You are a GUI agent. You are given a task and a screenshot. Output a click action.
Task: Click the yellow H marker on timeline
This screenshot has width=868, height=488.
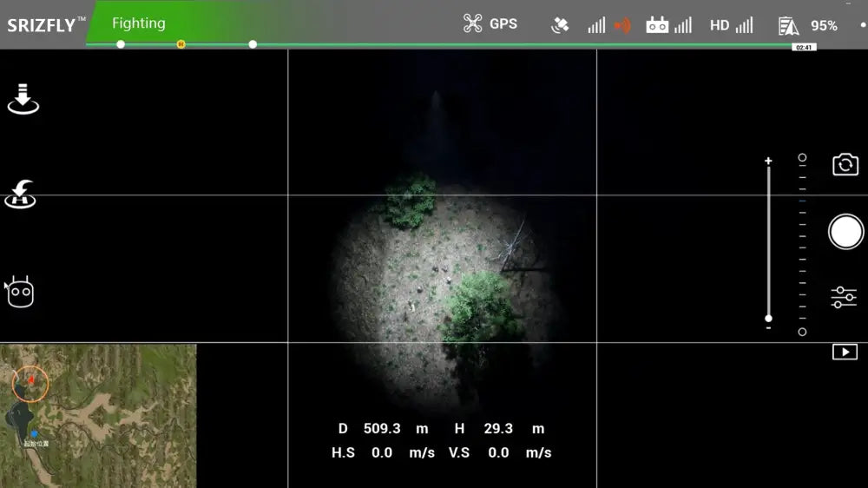(181, 43)
